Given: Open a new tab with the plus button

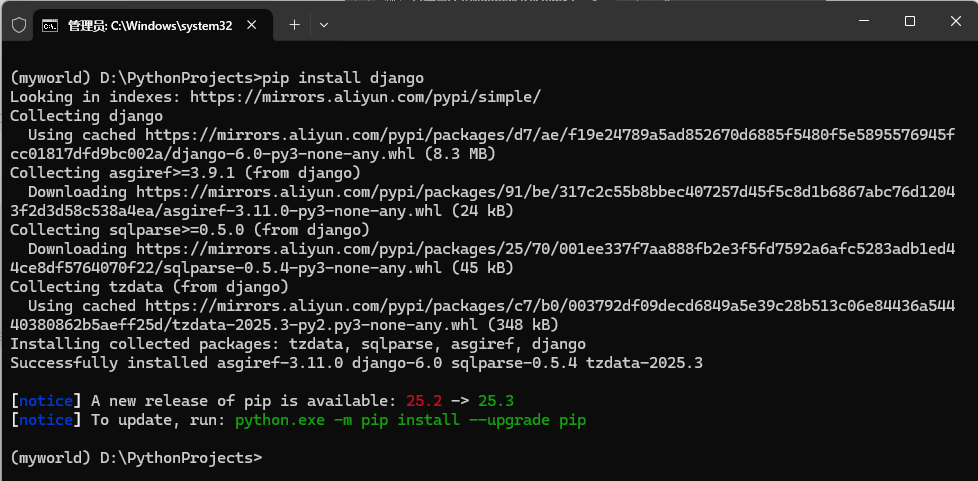Looking at the screenshot, I should [x=294, y=25].
